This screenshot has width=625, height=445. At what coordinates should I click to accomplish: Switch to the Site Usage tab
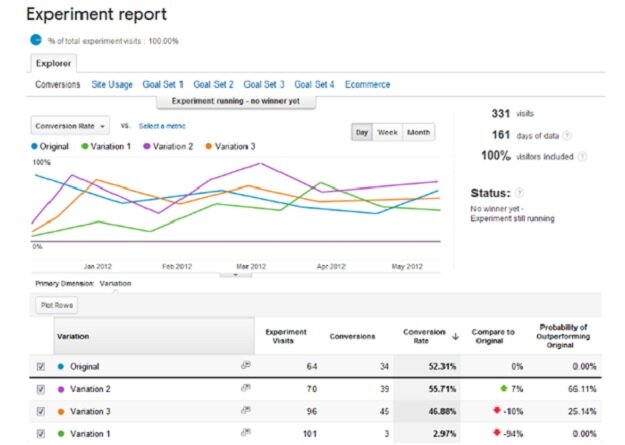coord(112,85)
